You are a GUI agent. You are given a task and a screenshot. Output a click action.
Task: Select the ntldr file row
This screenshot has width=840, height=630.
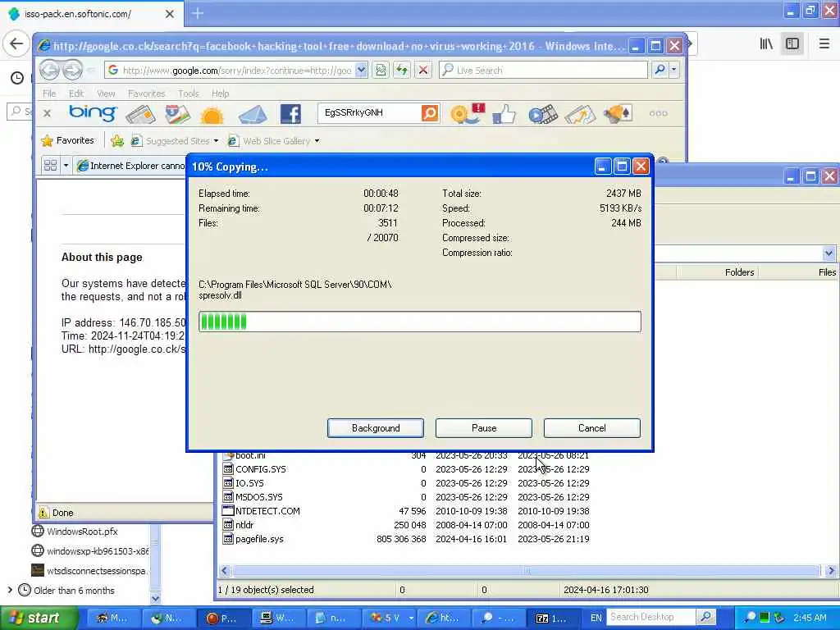coord(407,525)
